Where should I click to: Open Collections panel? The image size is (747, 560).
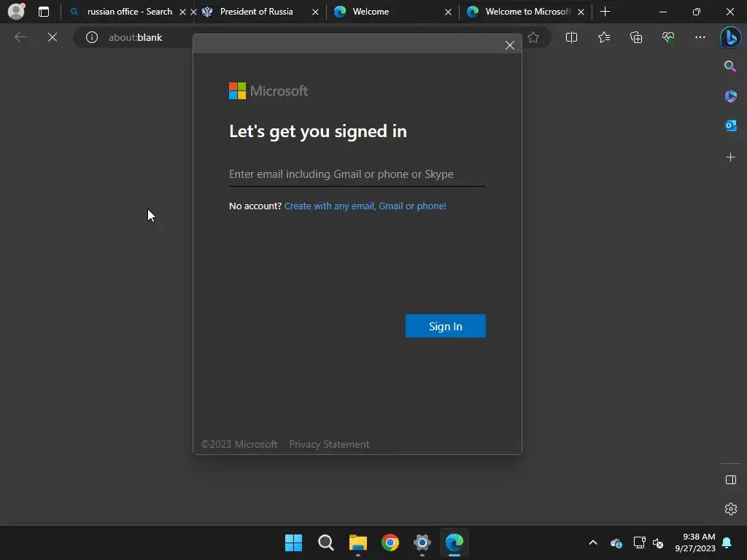(x=636, y=37)
